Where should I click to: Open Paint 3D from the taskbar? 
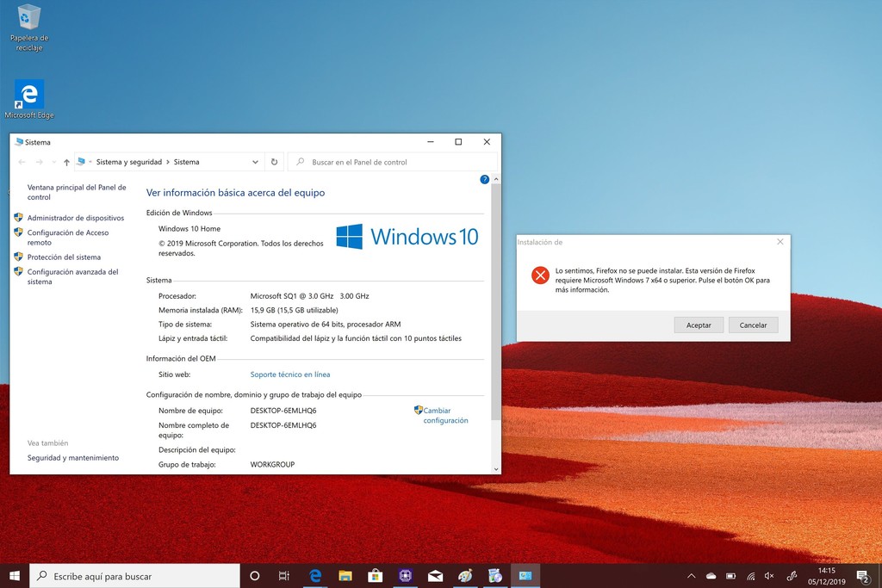pyautogui.click(x=467, y=575)
